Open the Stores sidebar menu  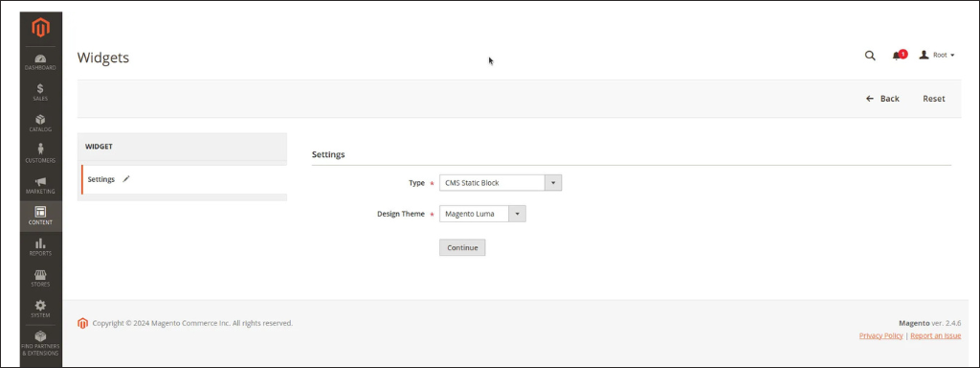(x=40, y=278)
